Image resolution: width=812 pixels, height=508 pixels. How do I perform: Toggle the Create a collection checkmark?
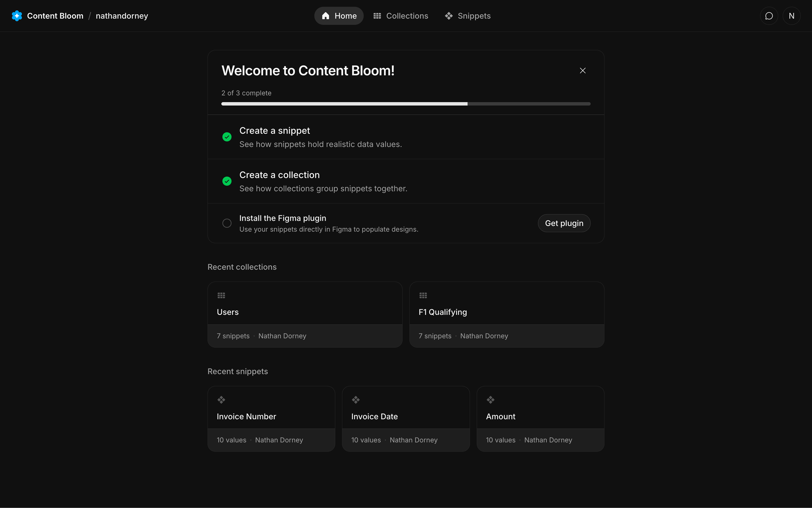pyautogui.click(x=227, y=181)
